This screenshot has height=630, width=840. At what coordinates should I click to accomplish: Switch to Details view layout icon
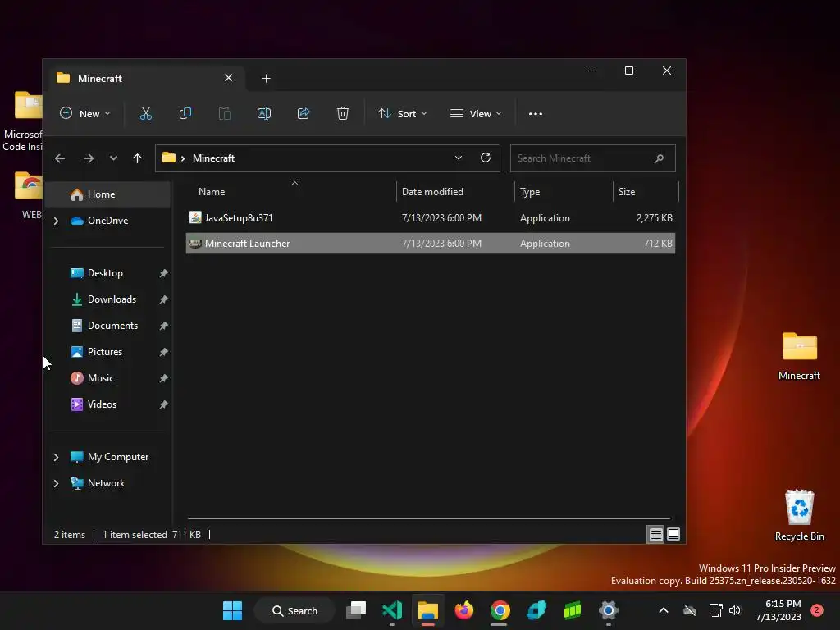655,534
